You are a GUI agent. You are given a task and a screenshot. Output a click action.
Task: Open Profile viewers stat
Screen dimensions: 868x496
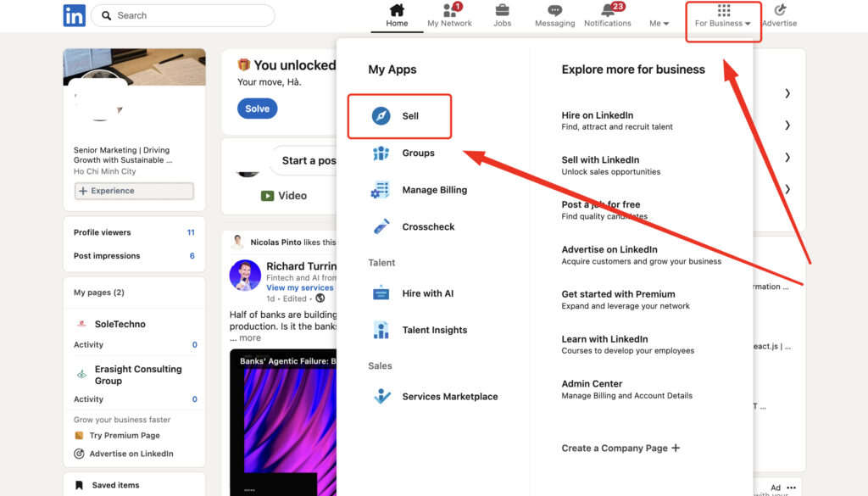click(x=134, y=232)
